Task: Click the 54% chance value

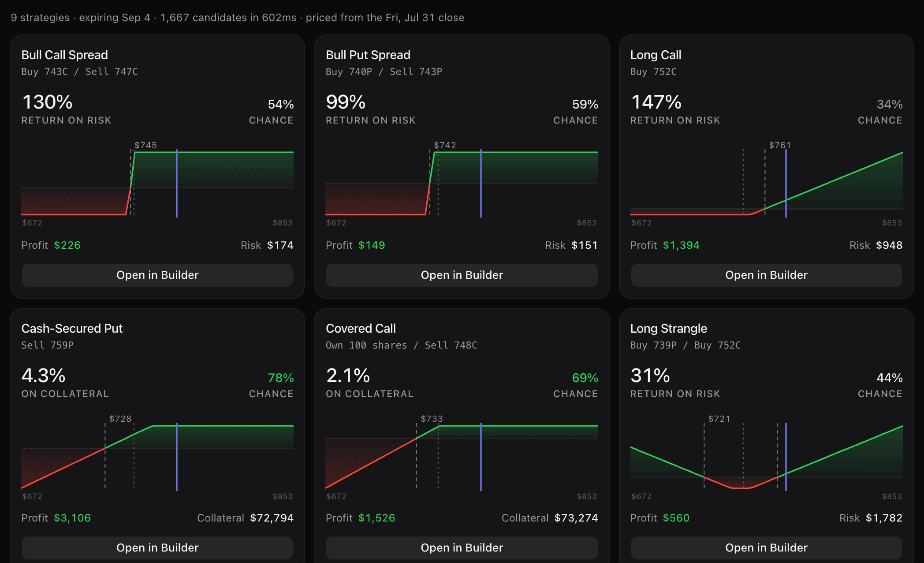Action: click(281, 104)
